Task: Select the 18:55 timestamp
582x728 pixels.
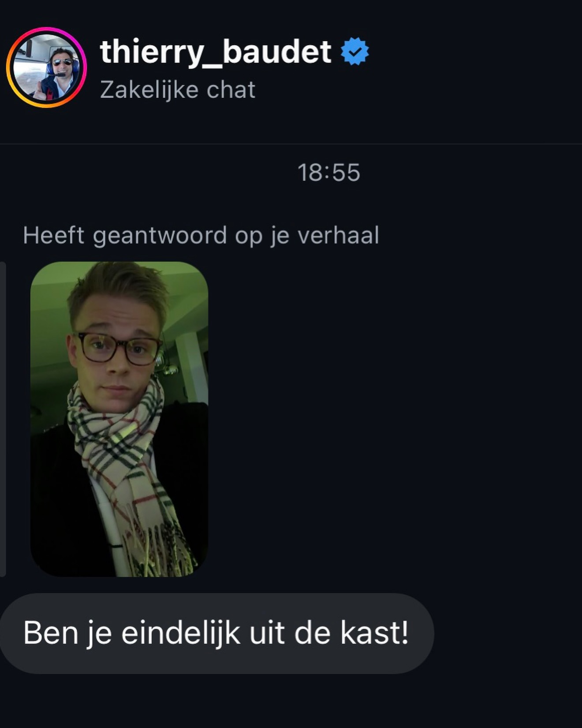Action: pos(329,173)
